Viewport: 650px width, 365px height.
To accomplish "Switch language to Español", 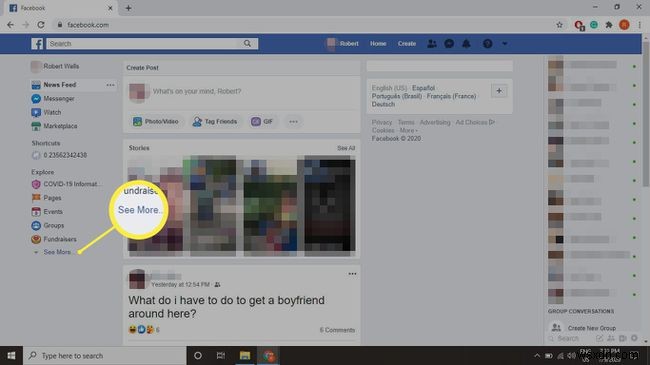I will point(423,88).
